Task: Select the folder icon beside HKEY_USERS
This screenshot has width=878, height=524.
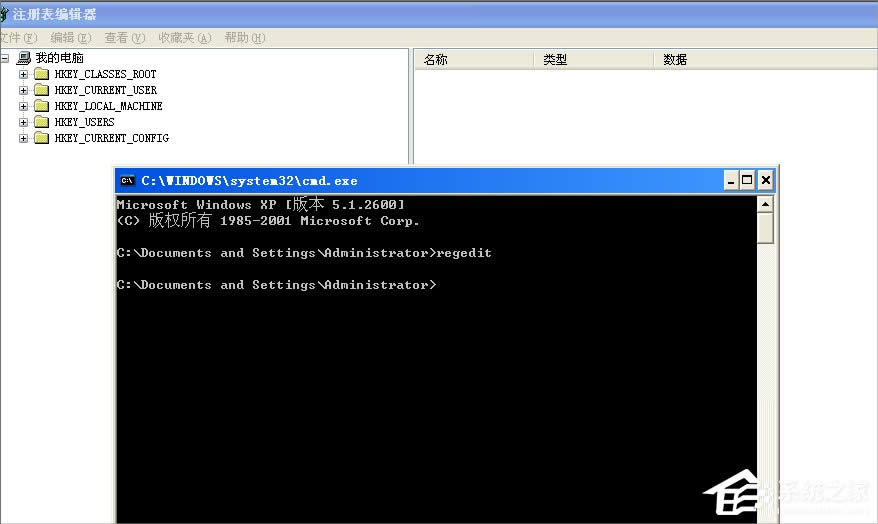Action: point(41,122)
